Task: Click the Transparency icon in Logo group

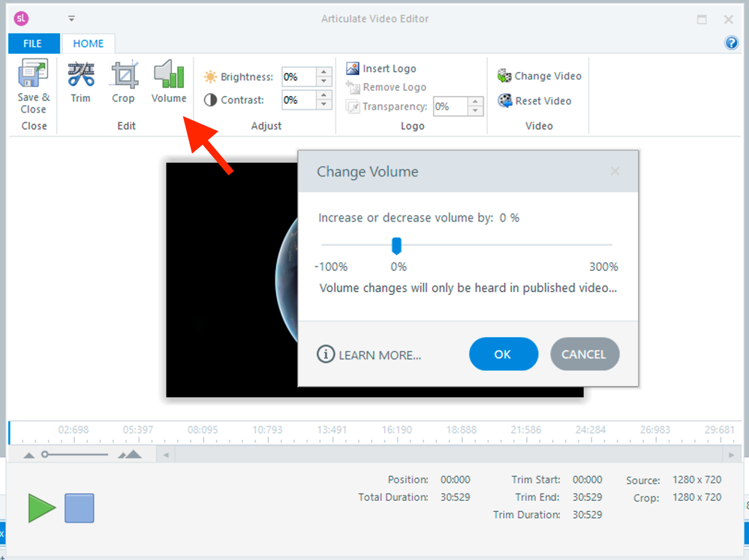Action: 353,106
